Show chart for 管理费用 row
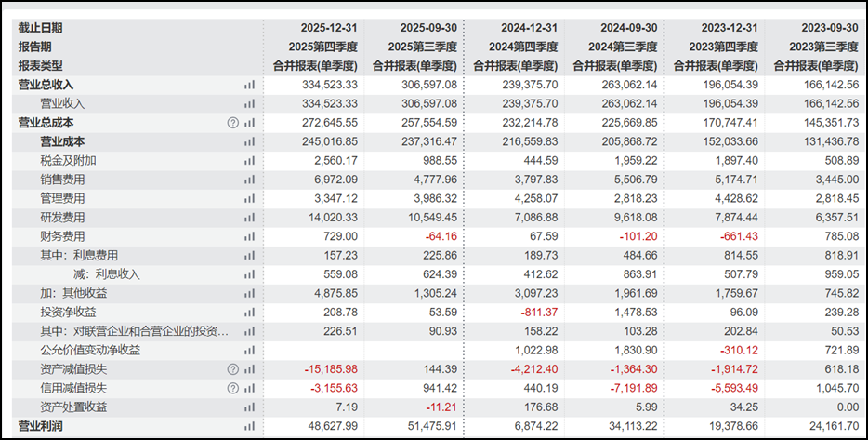The width and height of the screenshot is (868, 440). coord(249,198)
